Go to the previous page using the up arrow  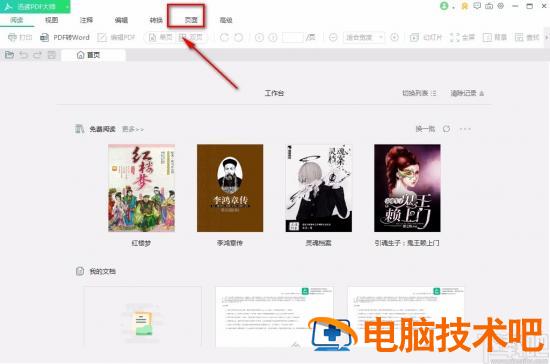(x=259, y=37)
